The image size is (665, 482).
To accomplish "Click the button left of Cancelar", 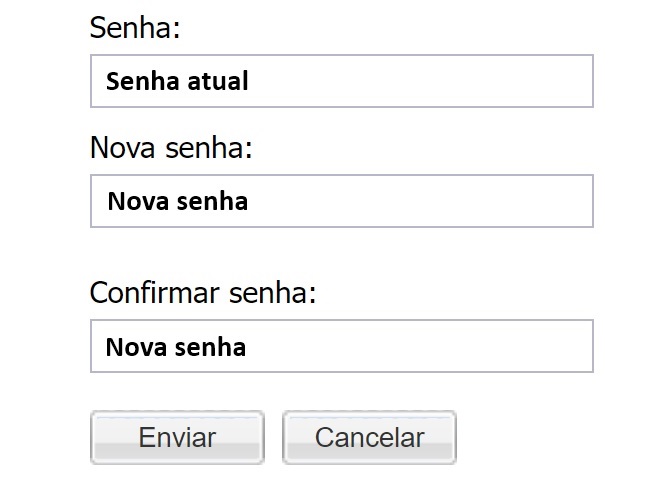I will [177, 437].
